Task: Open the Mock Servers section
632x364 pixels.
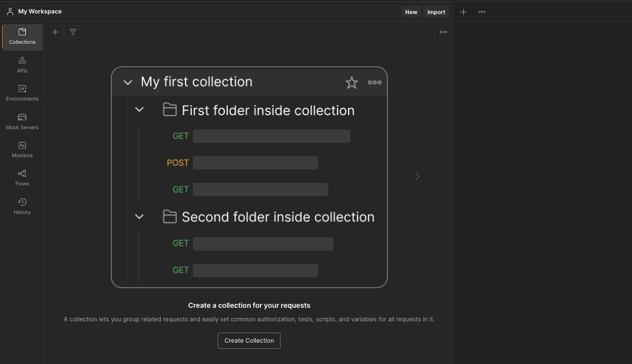Action: coord(22,122)
